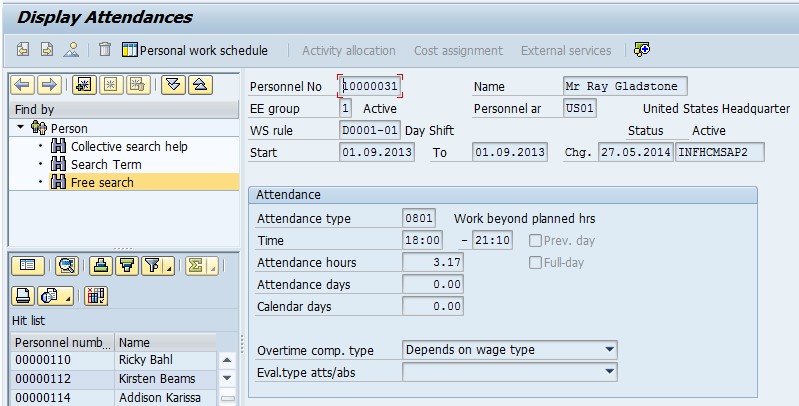799x406 pixels.
Task: Toggle the Full-day checkbox
Action: coord(535,263)
